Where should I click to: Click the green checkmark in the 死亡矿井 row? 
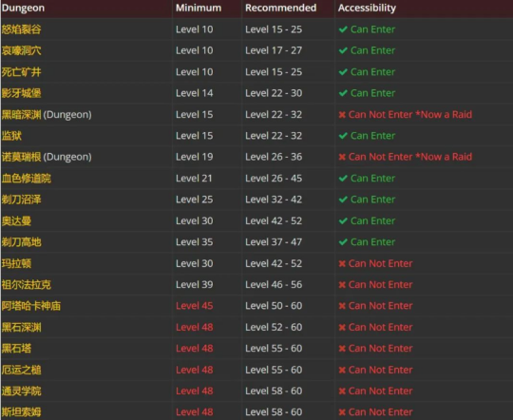pyautogui.click(x=343, y=72)
